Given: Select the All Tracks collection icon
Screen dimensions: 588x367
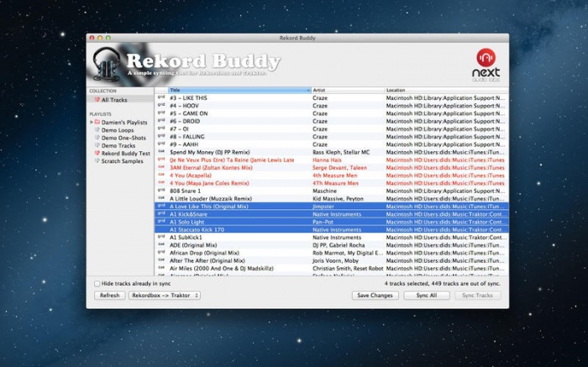Looking at the screenshot, I should (x=97, y=100).
